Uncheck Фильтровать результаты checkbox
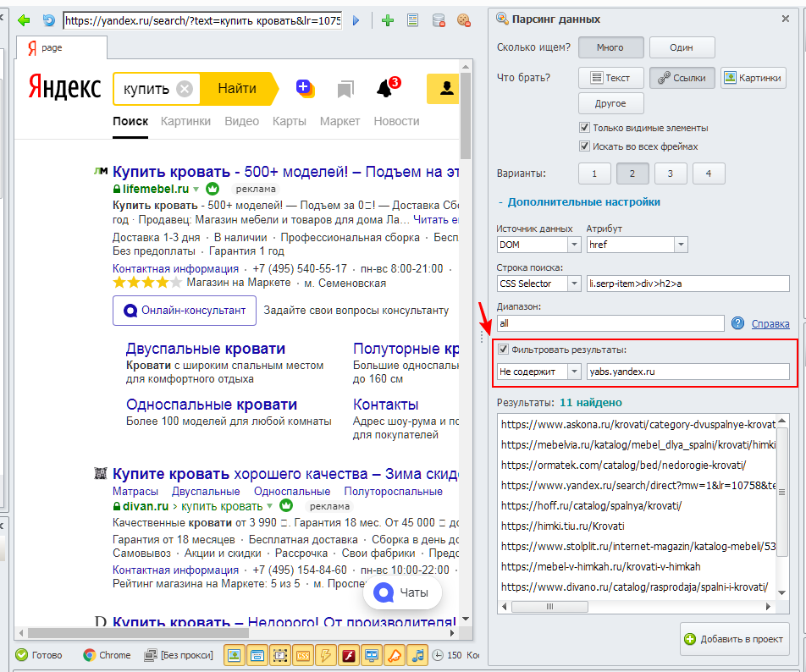This screenshot has height=672, width=806. pyautogui.click(x=503, y=350)
